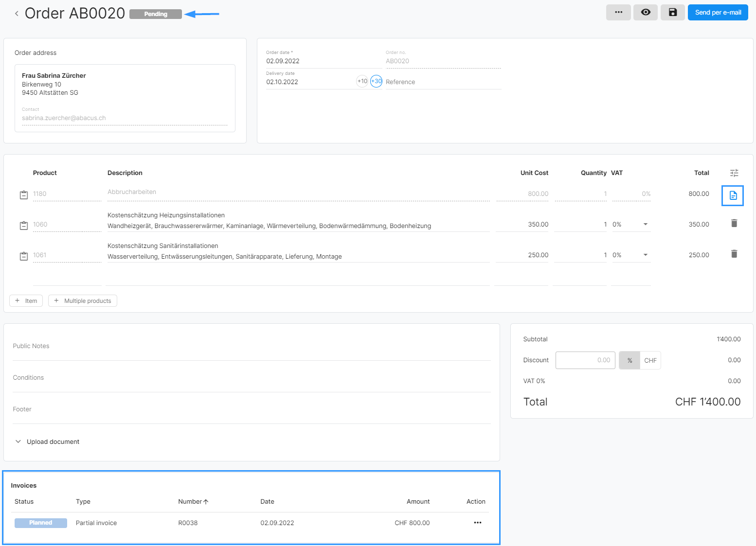Delete product row 1060
Image resolution: width=756 pixels, height=546 pixels.
[734, 224]
